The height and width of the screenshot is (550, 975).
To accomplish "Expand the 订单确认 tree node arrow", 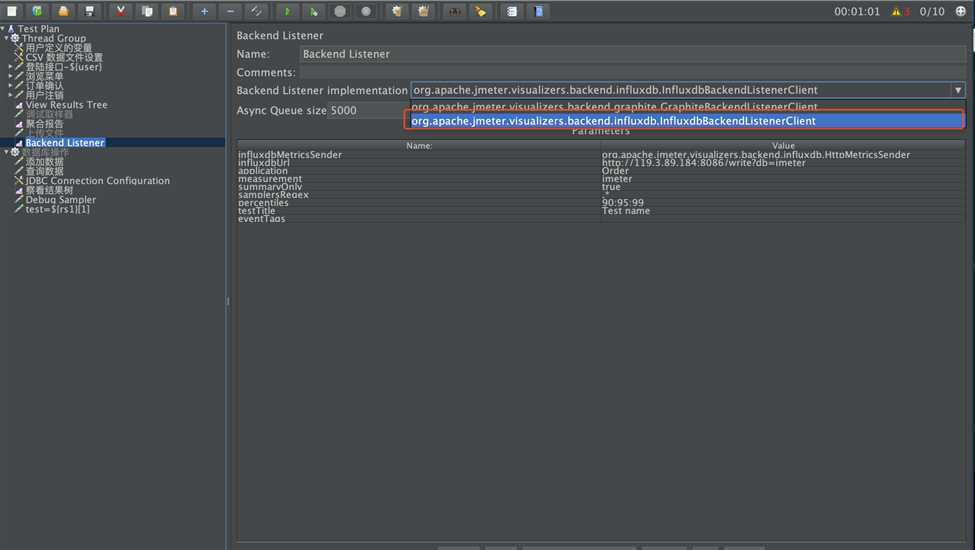I will pyautogui.click(x=10, y=86).
